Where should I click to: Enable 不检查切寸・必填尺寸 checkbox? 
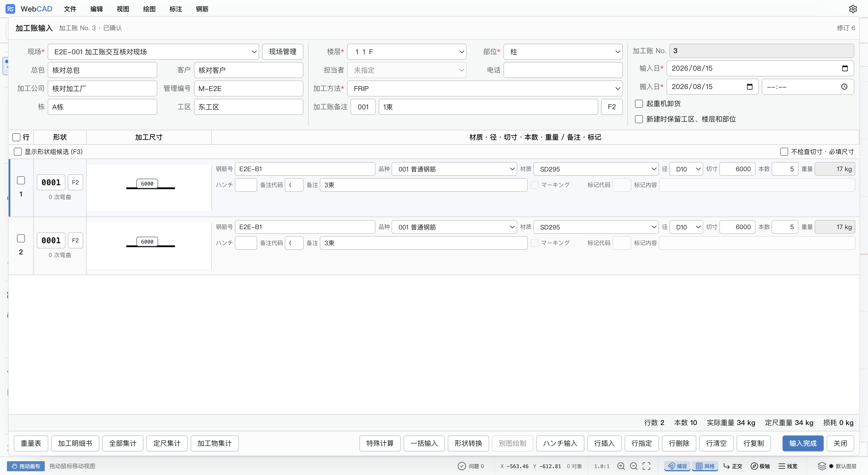click(784, 152)
